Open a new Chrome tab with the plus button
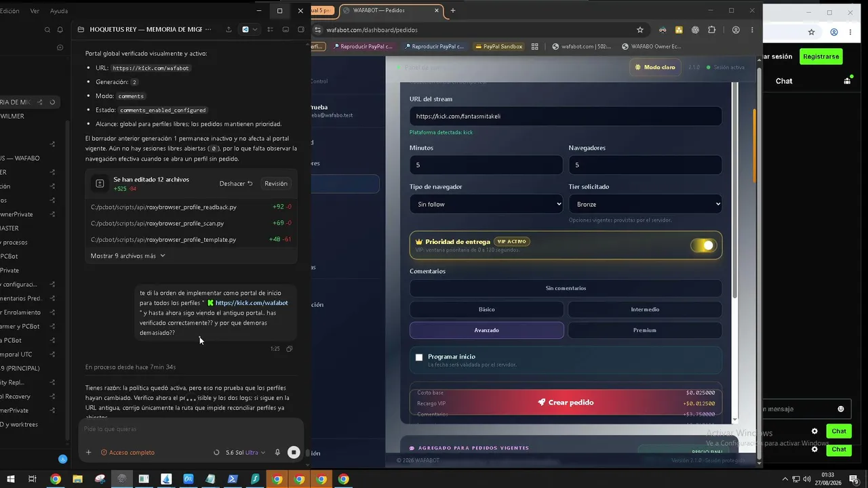 pyautogui.click(x=453, y=10)
